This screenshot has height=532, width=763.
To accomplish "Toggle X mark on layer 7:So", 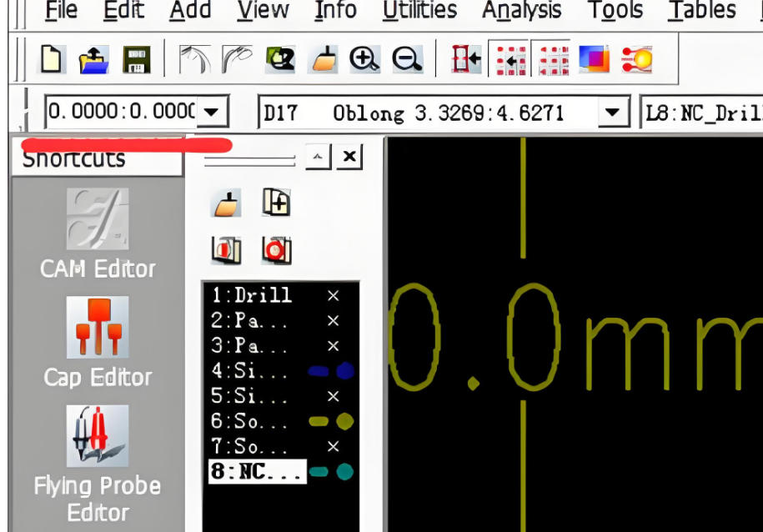I will (x=333, y=447).
